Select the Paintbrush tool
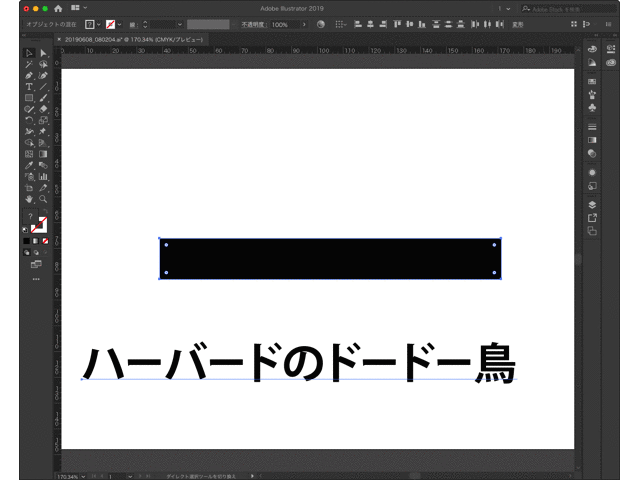 click(43, 98)
